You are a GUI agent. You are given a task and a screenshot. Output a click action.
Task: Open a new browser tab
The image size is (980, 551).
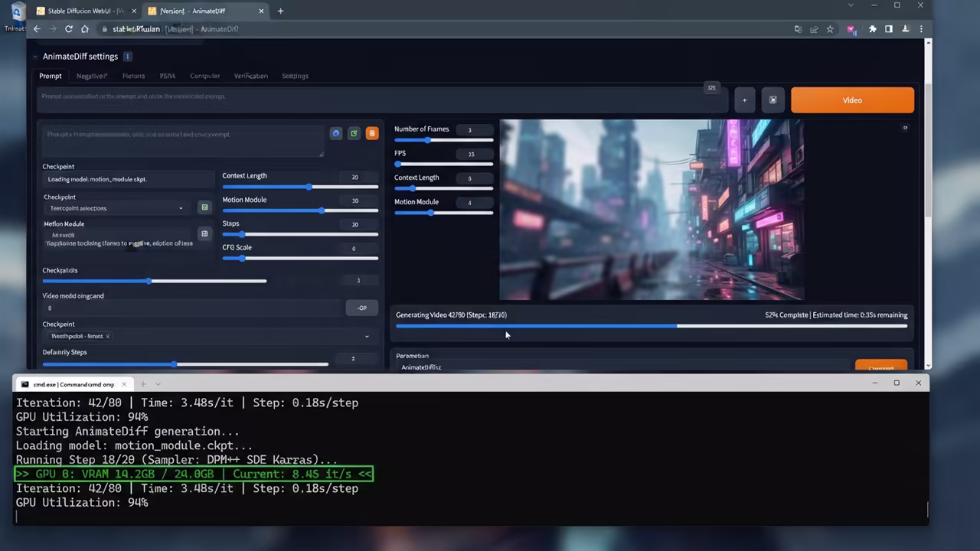280,11
